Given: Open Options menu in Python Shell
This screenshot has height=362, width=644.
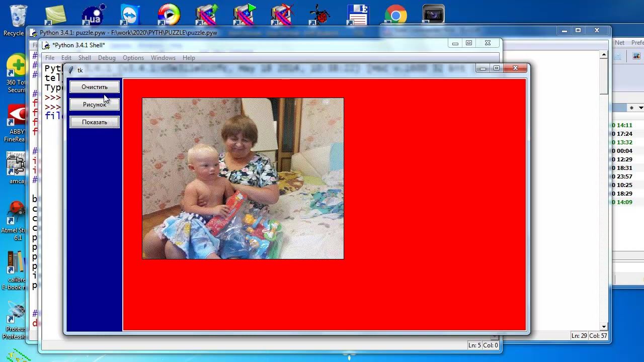Looking at the screenshot, I should point(133,58).
